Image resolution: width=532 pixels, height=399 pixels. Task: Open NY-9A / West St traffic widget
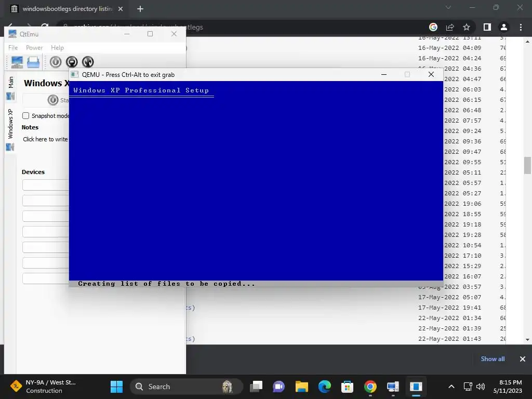(44, 387)
